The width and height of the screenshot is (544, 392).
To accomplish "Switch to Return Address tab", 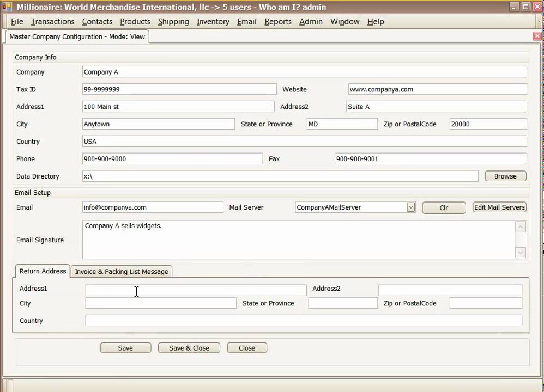I will pos(43,271).
